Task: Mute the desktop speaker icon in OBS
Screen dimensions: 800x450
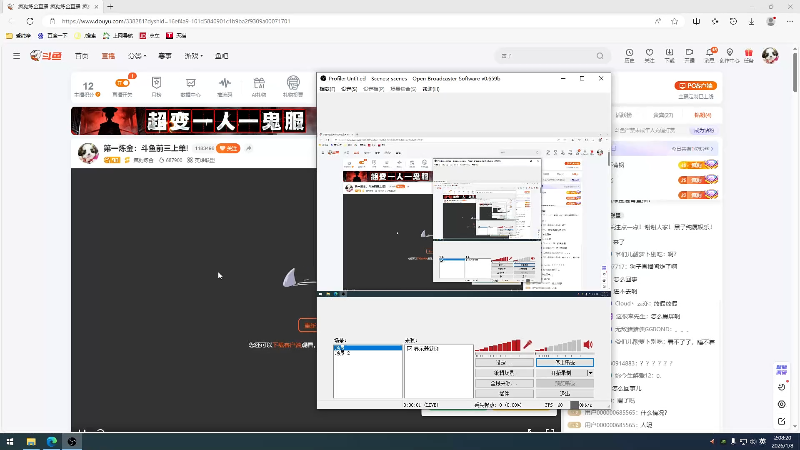Action: coord(588,345)
